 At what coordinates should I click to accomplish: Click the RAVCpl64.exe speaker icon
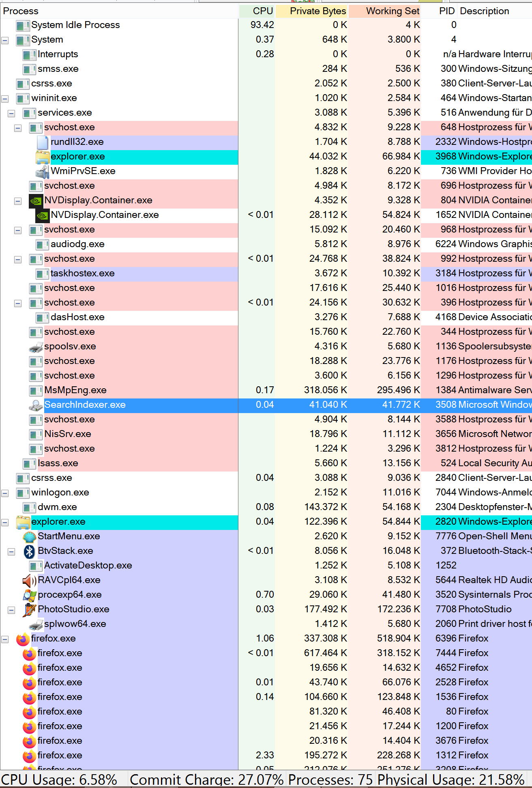[x=30, y=580]
